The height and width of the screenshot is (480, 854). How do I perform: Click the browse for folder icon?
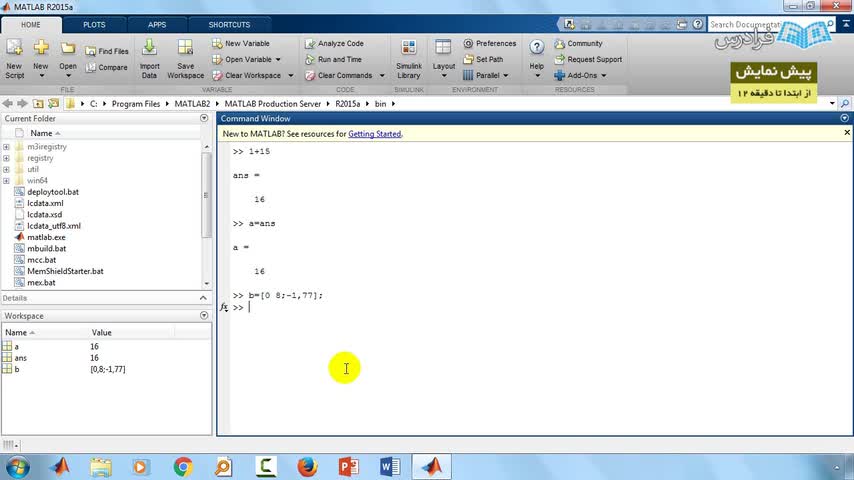(53, 104)
